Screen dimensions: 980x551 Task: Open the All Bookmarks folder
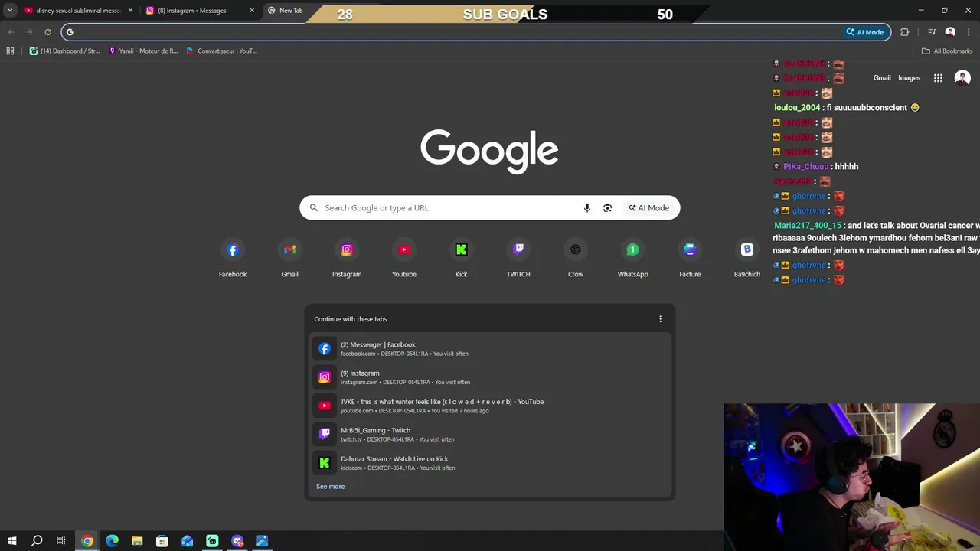pos(947,51)
